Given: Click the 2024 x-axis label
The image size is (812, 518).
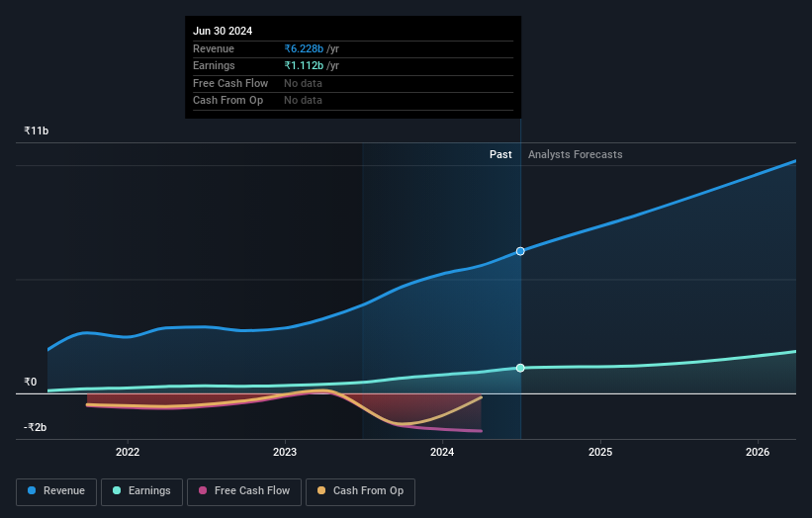Looking at the screenshot, I should tap(442, 452).
